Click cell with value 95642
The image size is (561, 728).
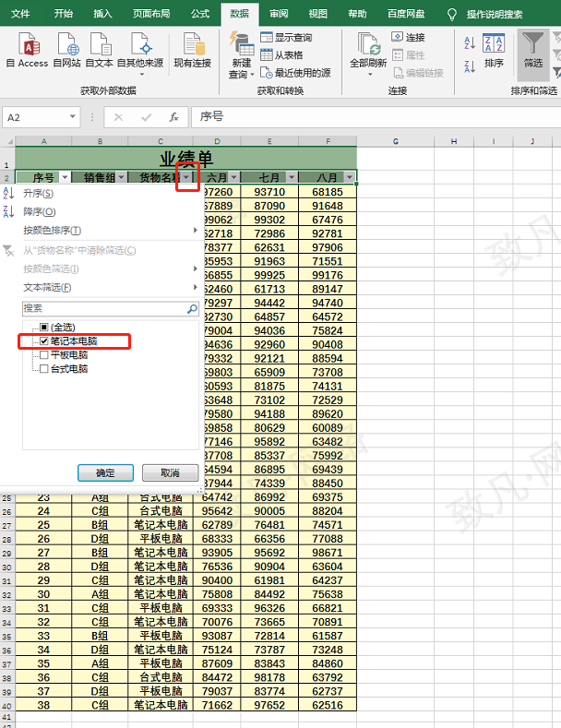[x=217, y=511]
